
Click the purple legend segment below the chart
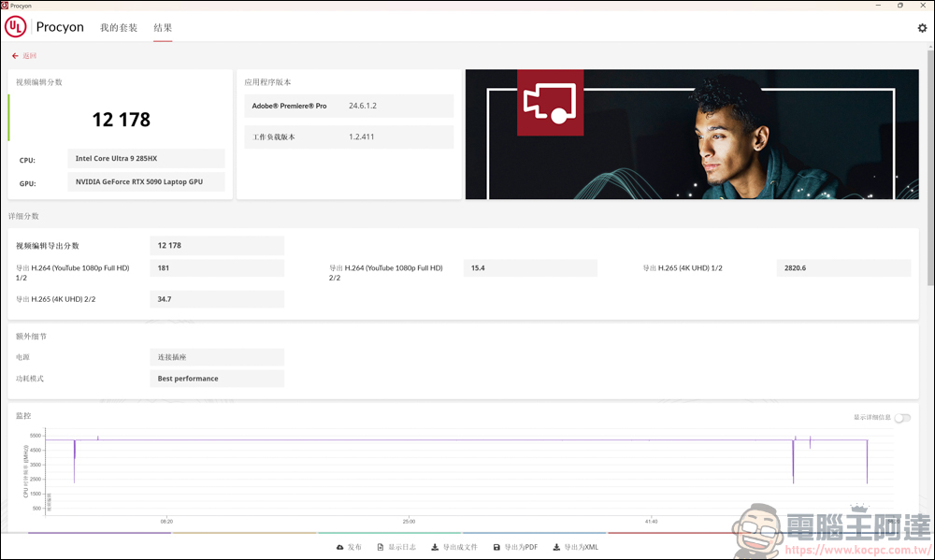pos(100,533)
